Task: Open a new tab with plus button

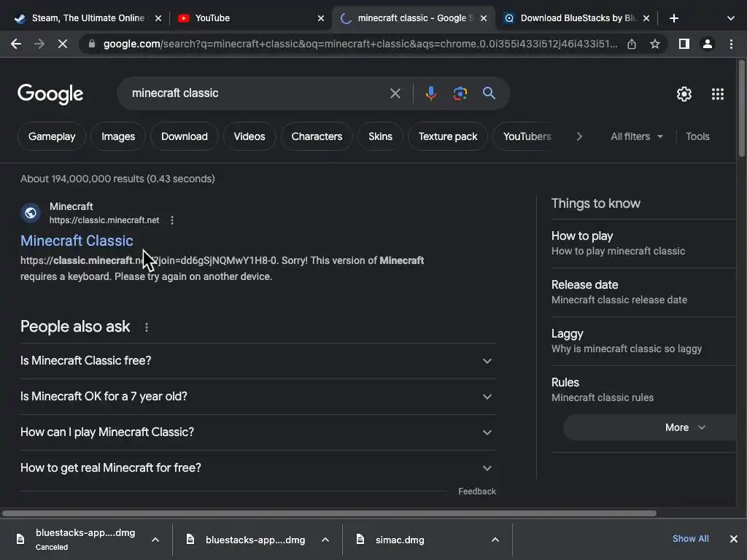Action: (673, 18)
